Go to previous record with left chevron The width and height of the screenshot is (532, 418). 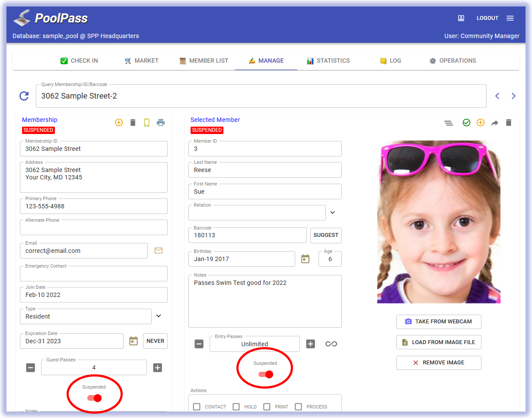pyautogui.click(x=497, y=96)
